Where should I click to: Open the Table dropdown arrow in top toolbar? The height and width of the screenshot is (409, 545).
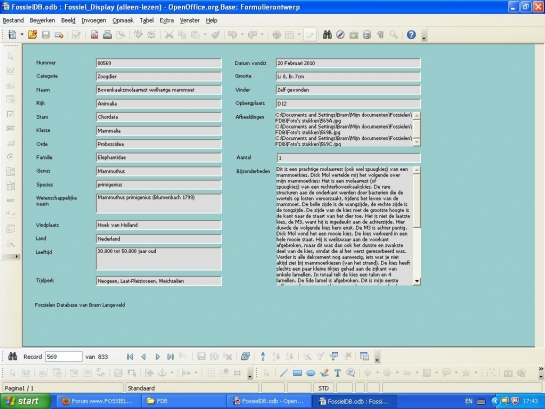coord(299,34)
